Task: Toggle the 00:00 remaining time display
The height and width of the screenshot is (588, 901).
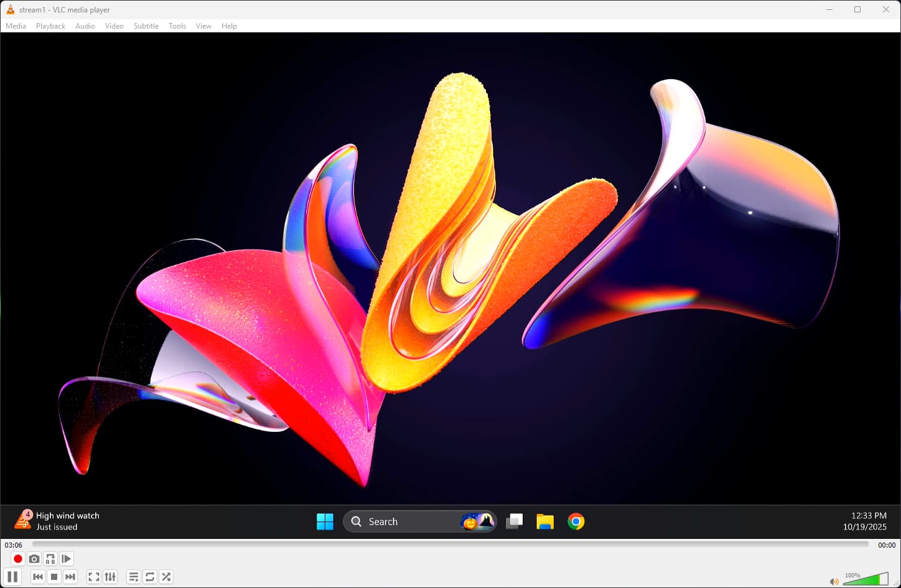Action: (886, 545)
